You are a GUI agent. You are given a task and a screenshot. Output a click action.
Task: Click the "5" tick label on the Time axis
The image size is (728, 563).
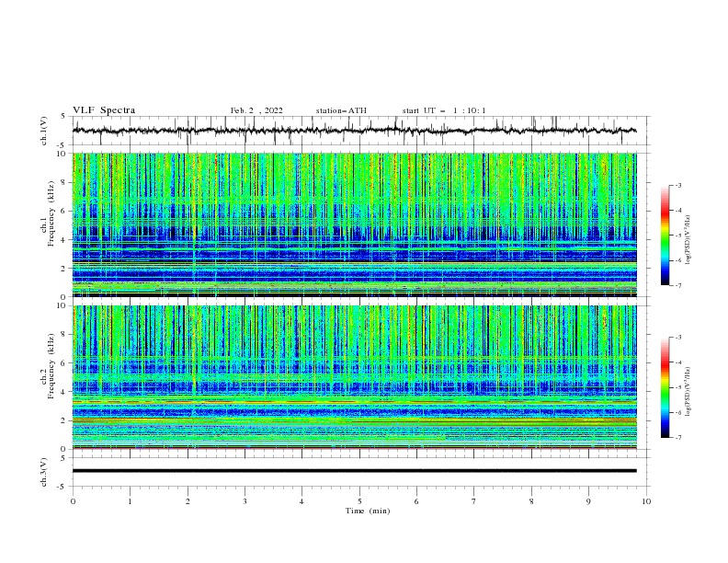[x=359, y=501]
